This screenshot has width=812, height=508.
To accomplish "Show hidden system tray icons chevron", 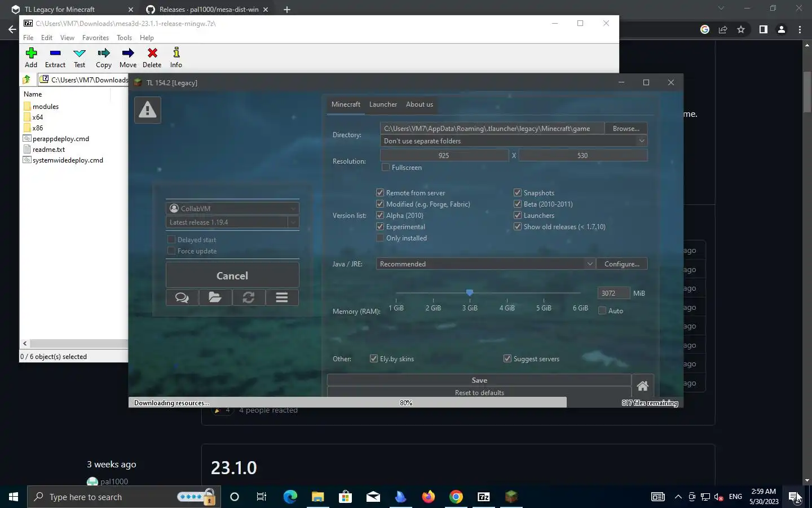I will (x=678, y=497).
